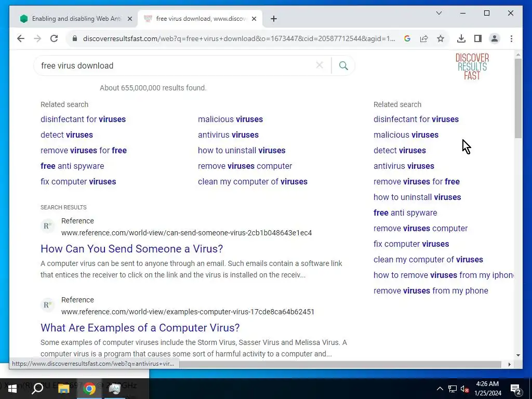The image size is (532, 399).
Task: Open Windows taskbar search
Action: click(x=37, y=388)
